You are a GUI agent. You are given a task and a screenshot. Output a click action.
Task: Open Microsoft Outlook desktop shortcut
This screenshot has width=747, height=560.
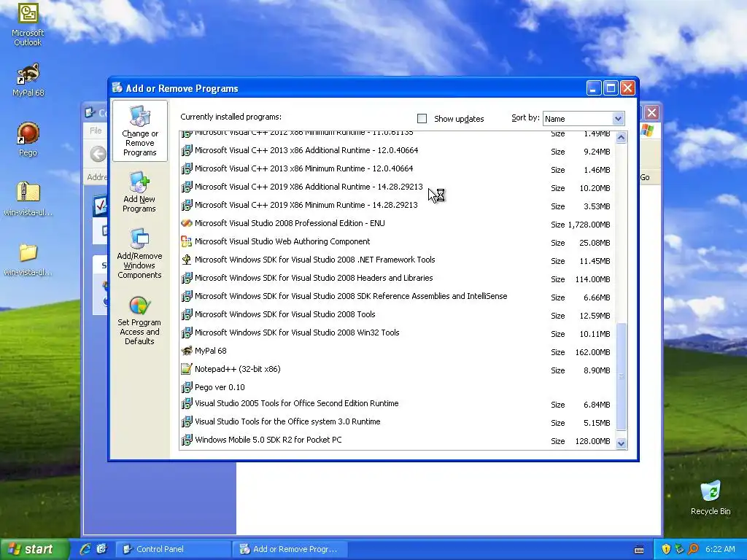28,24
